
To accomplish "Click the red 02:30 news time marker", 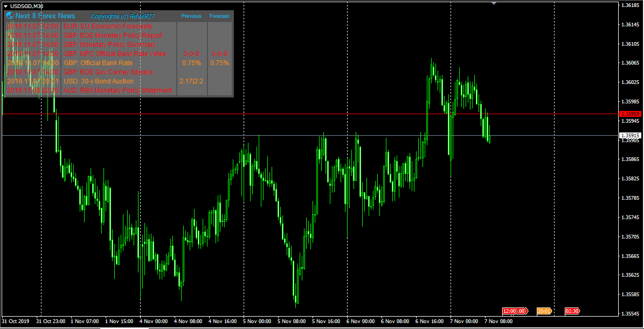I will pos(572,311).
